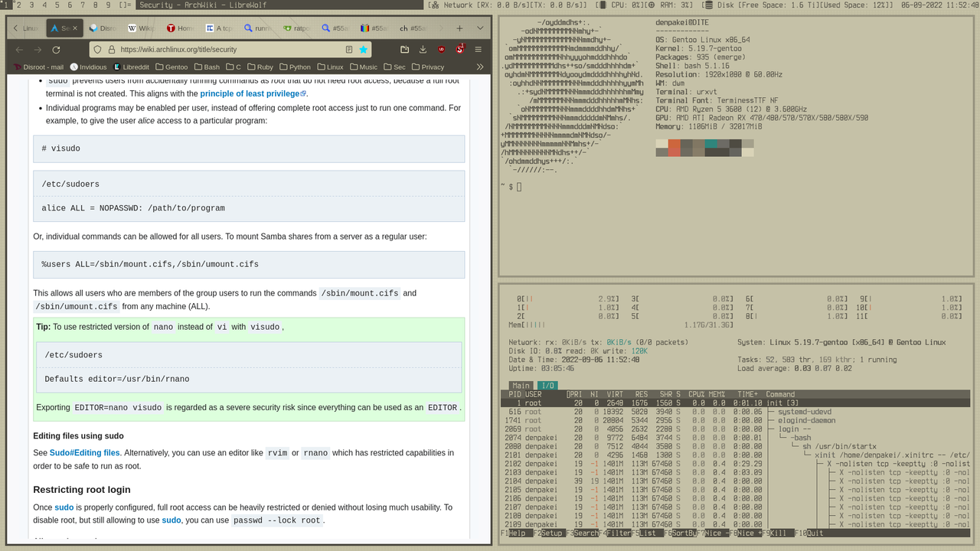The height and width of the screenshot is (551, 980).
Task: Select dwm tag 5 in the top bar
Action: click(57, 5)
